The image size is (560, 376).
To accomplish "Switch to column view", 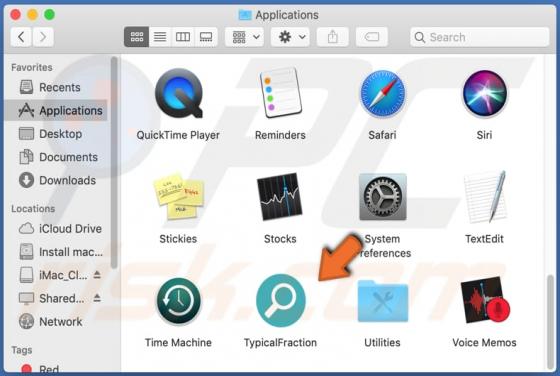I will pos(183,37).
